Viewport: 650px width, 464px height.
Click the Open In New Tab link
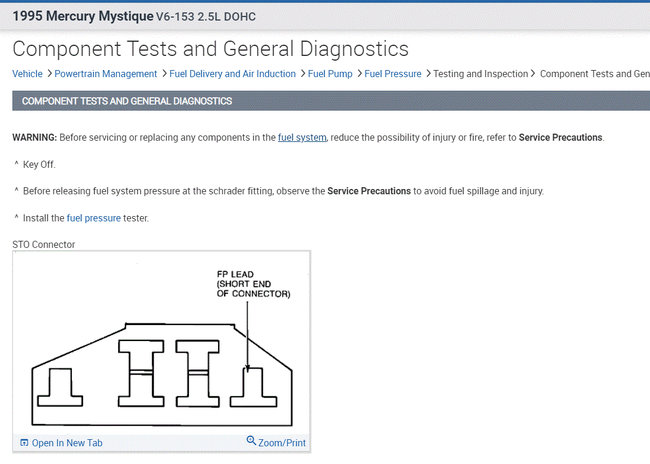tap(67, 443)
